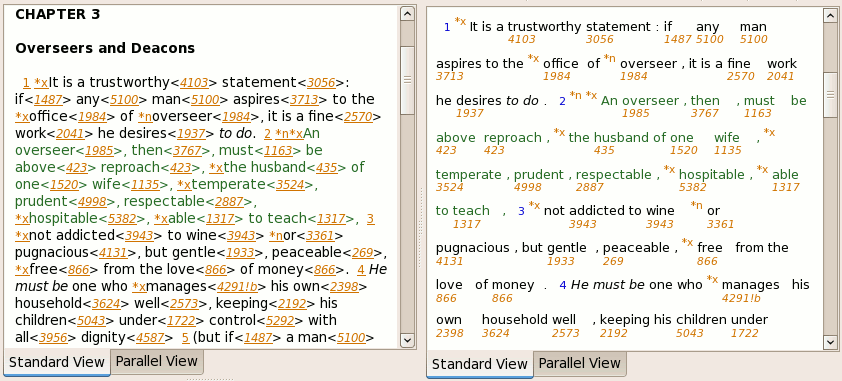Select Standard View tab in right pane
Viewport: 842px width, 381px height.
(x=480, y=364)
